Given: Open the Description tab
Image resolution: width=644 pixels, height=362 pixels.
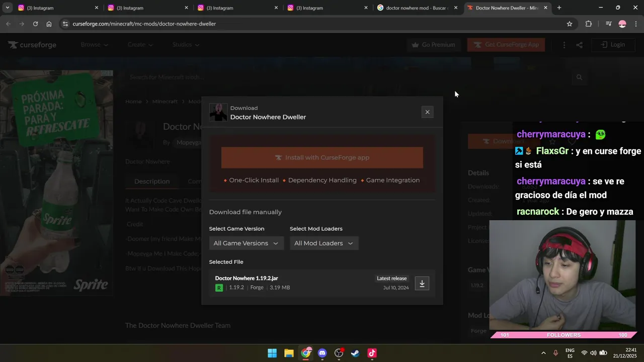Looking at the screenshot, I should [x=152, y=182].
